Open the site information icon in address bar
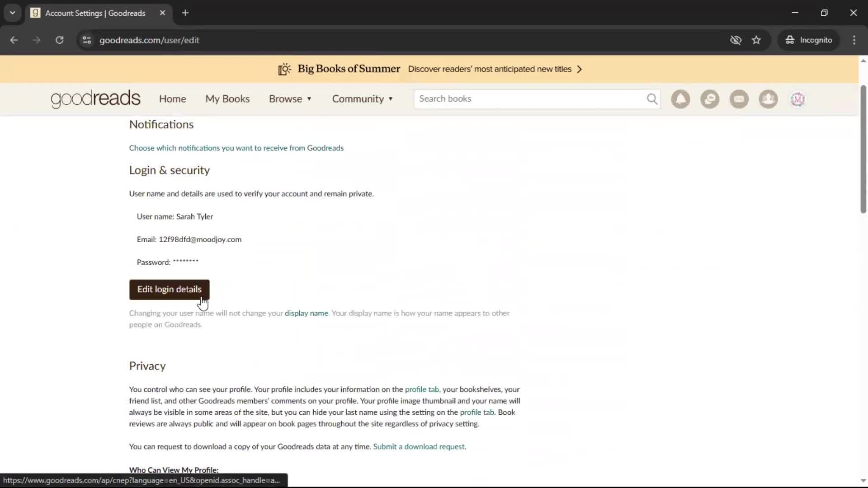 coord(87,40)
